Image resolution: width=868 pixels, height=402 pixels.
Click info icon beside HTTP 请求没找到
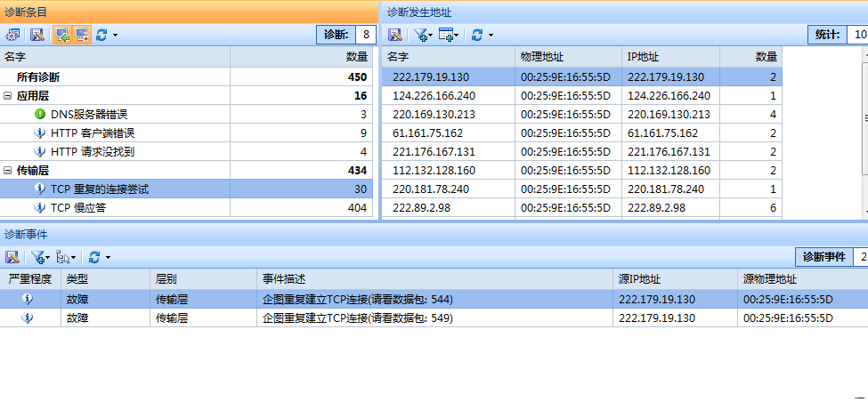(40, 151)
